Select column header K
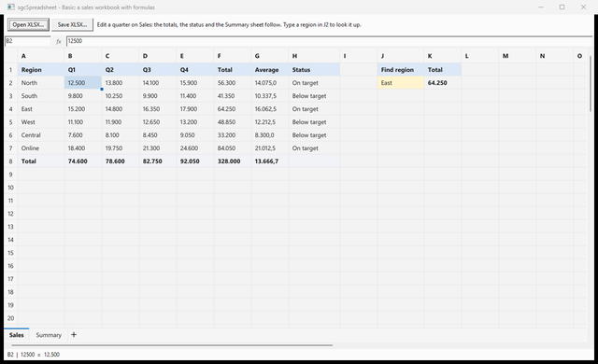 (442, 56)
